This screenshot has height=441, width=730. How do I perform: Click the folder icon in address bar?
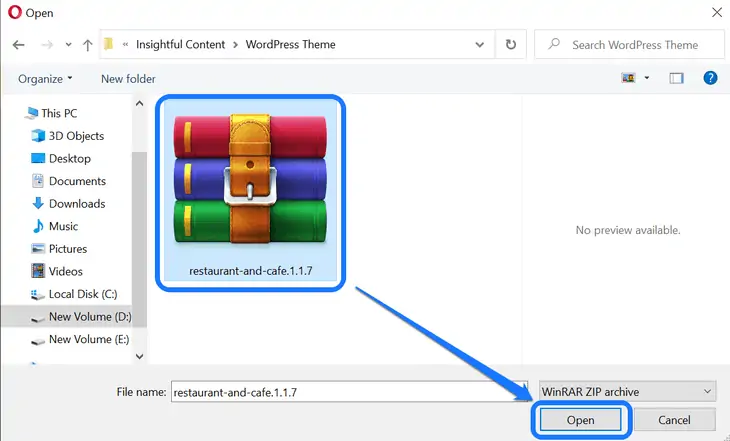click(108, 44)
